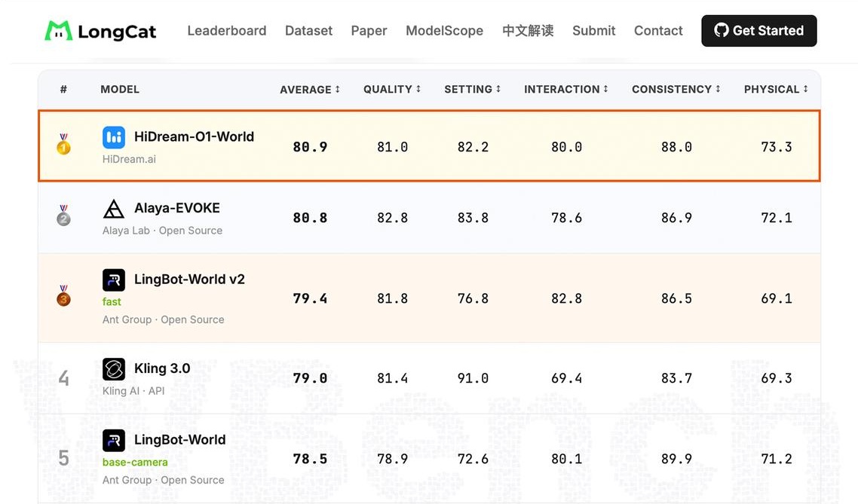Sort table by AVERAGE column

click(310, 90)
